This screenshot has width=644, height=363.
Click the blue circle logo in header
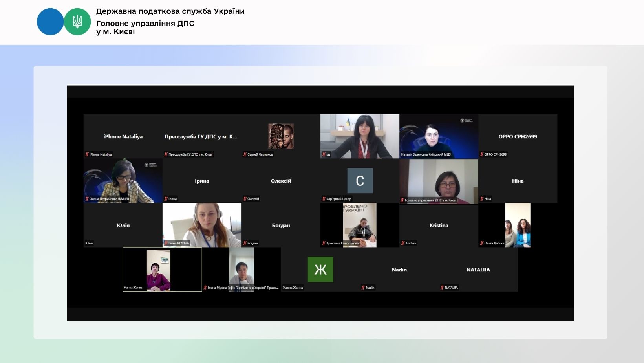point(50,22)
